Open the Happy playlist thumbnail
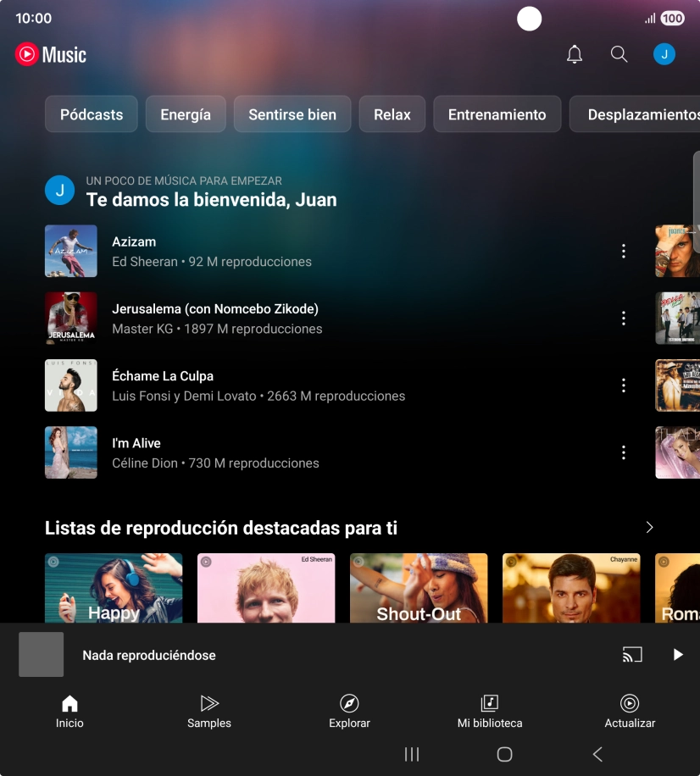 114,589
